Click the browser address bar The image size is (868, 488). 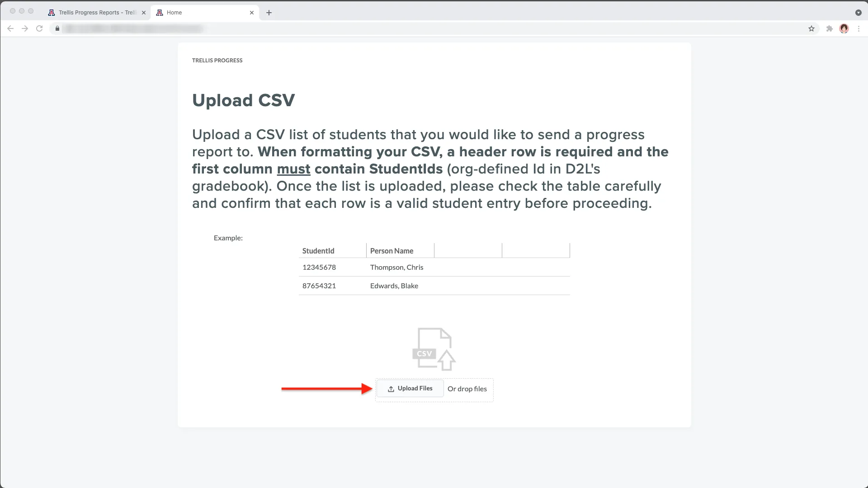point(434,28)
